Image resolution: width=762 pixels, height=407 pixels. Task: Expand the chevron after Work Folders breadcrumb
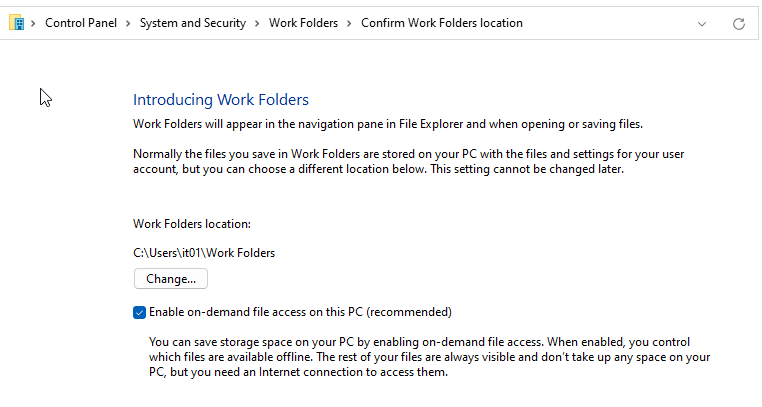[x=350, y=23]
